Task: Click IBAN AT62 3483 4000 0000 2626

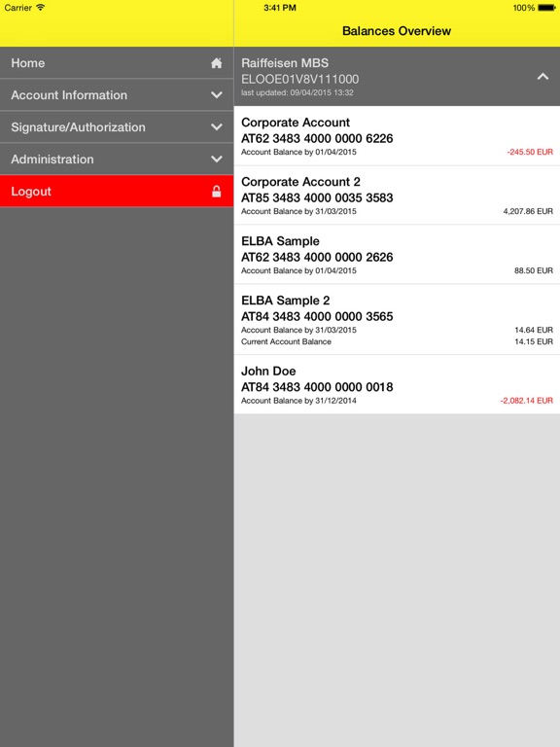Action: (317, 257)
